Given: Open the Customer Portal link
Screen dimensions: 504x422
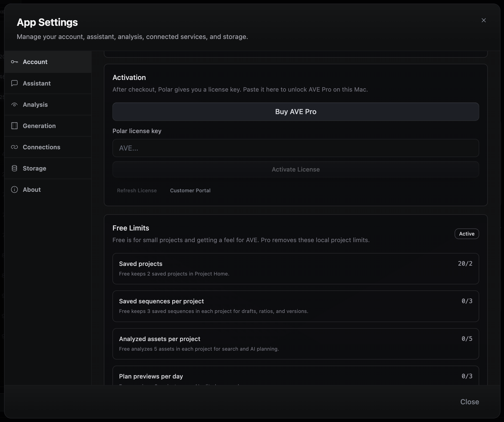Looking at the screenshot, I should pos(190,191).
